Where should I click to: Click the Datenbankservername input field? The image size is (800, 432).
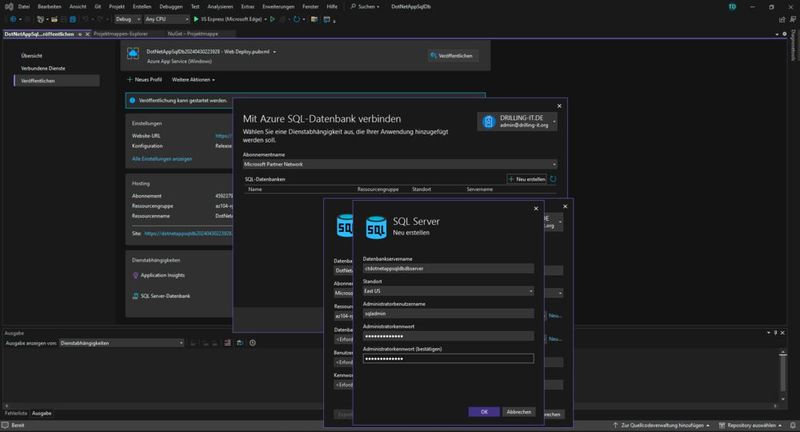point(448,268)
